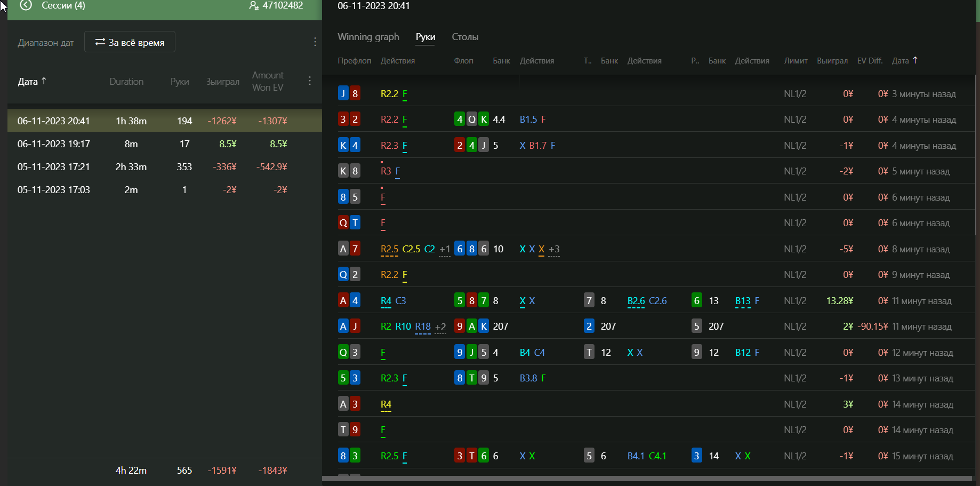Viewport: 980px width, 486px height.
Task: Switch to the Руки tab
Action: click(x=425, y=37)
